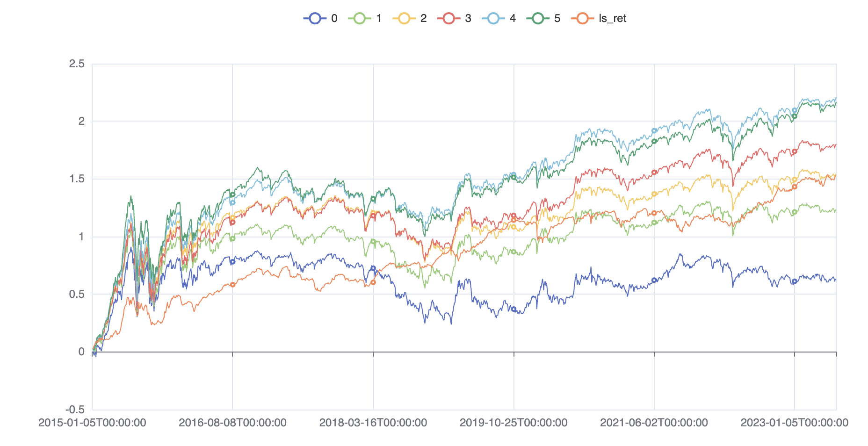The height and width of the screenshot is (446, 868).
Task: Click dark green series 5 marker at 2021-06-02
Action: 654,141
